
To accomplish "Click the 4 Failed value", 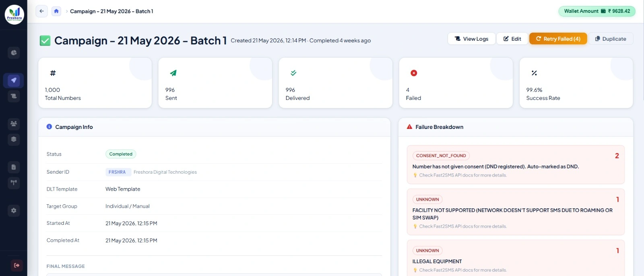I will [x=408, y=90].
